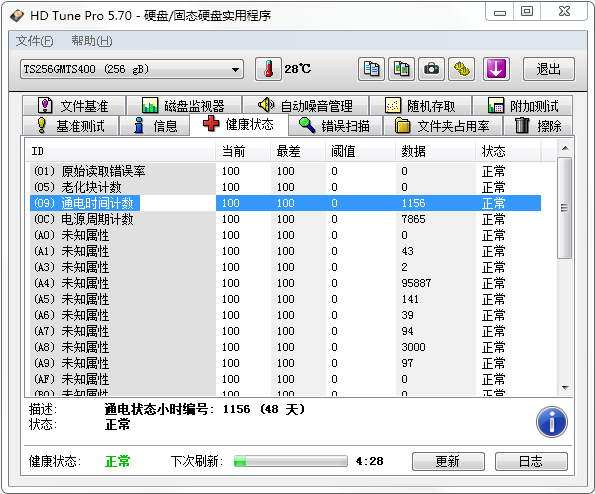Click the ID column header
Image resolution: width=595 pixels, height=494 pixels.
click(121, 151)
